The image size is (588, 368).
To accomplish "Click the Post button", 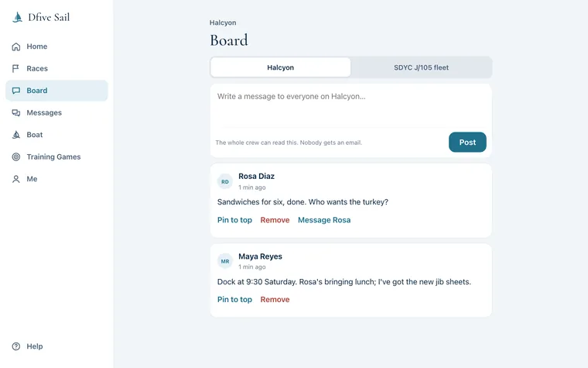I will click(467, 143).
